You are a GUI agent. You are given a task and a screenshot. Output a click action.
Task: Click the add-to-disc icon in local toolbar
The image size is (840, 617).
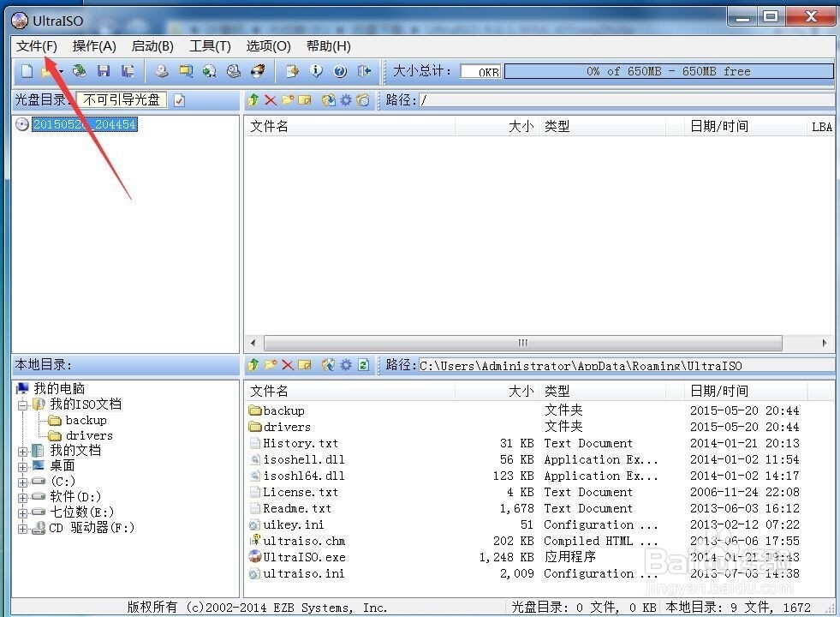[x=329, y=365]
